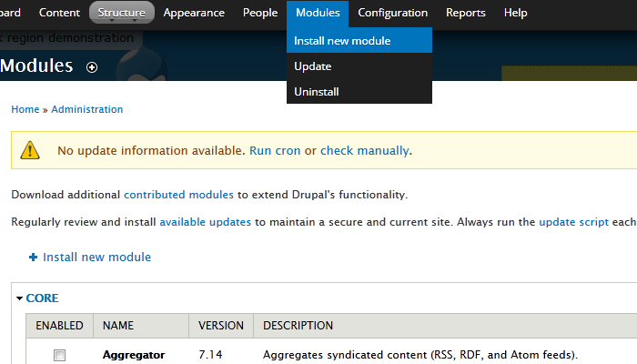Image resolution: width=637 pixels, height=364 pixels.
Task: Click the 7.14 version cell
Action: [x=210, y=355]
